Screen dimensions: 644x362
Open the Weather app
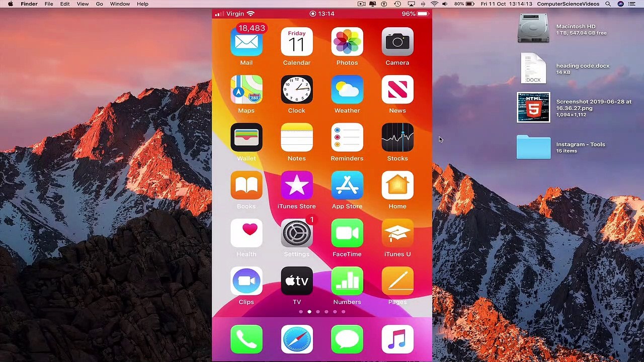click(x=347, y=89)
